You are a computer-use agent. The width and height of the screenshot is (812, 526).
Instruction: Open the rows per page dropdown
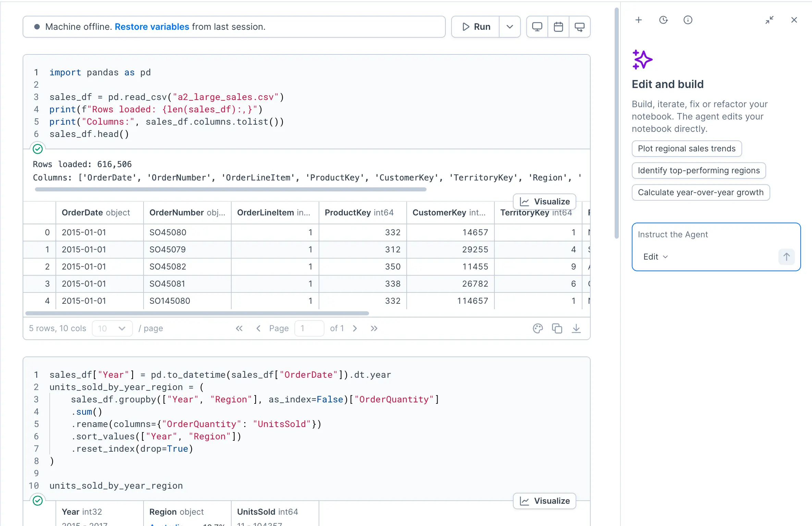pyautogui.click(x=112, y=328)
